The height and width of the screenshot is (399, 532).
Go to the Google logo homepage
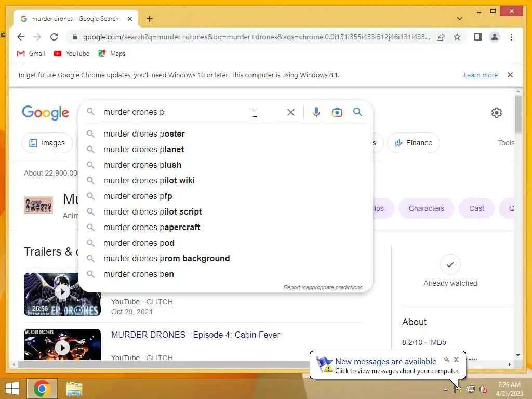(x=46, y=112)
